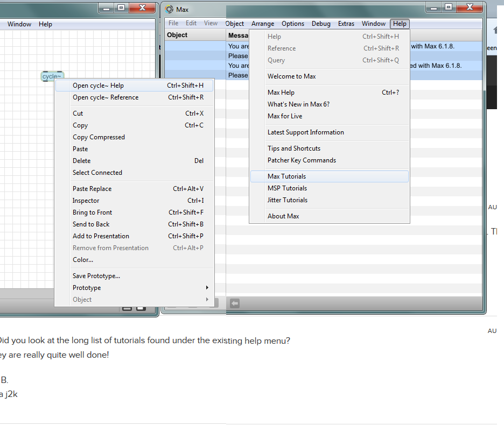
Task: Select the cycle~ object on the patcher
Action: pyautogui.click(x=52, y=76)
